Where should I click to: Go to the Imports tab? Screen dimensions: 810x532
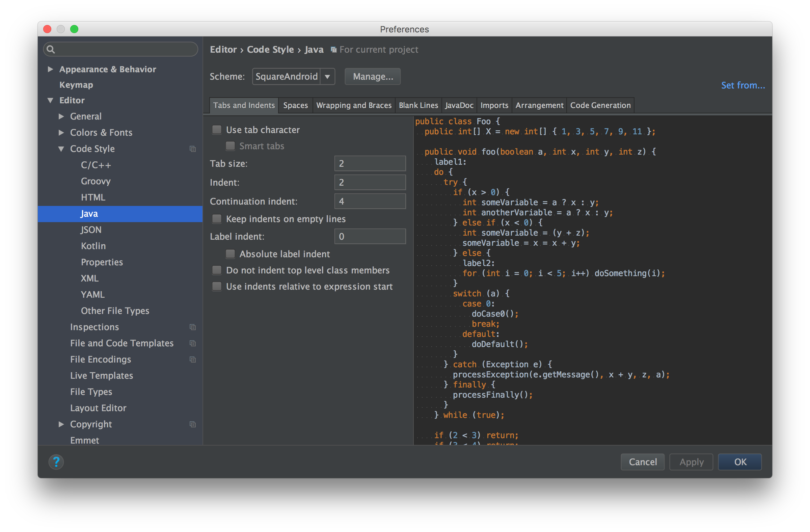[x=494, y=106]
